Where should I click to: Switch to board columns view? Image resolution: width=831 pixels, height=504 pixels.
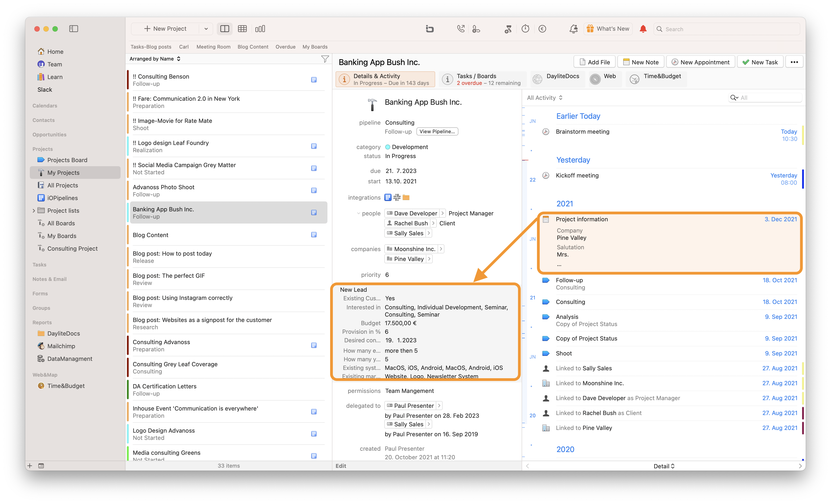point(260,29)
